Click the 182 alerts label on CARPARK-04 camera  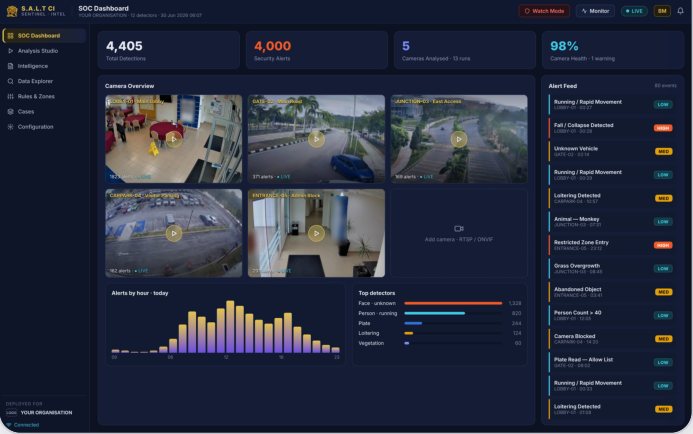pos(120,271)
